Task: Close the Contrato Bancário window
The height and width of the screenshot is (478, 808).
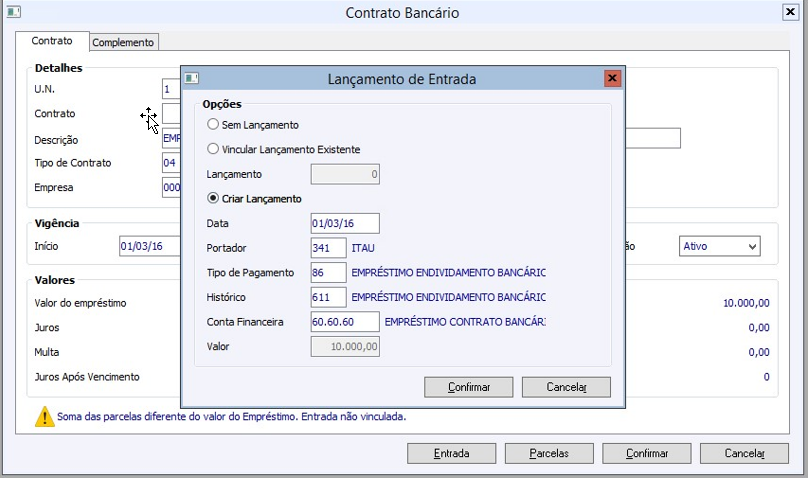Action: pos(789,13)
